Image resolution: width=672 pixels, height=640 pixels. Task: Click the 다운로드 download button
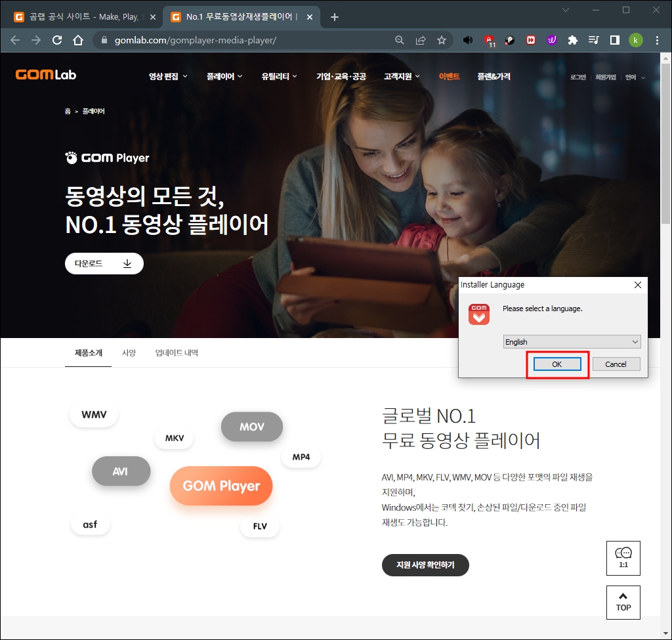pos(104,263)
